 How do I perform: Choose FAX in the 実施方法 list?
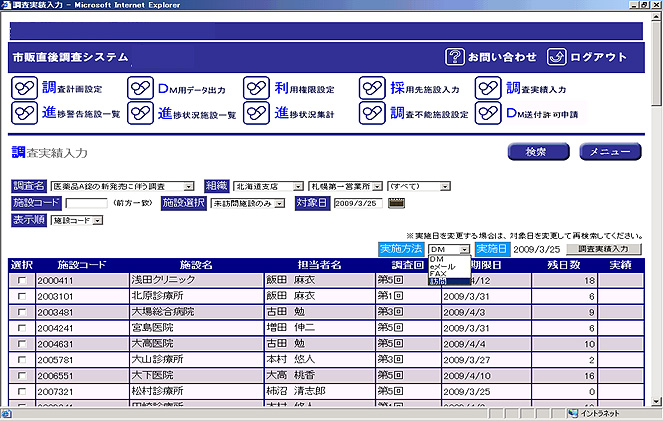point(438,273)
